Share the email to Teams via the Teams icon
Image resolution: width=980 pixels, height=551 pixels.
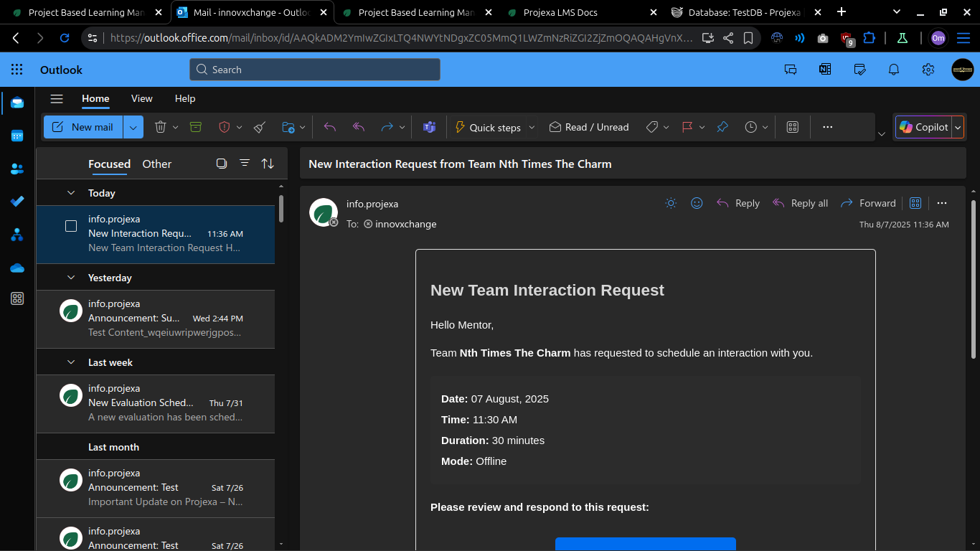tap(429, 127)
